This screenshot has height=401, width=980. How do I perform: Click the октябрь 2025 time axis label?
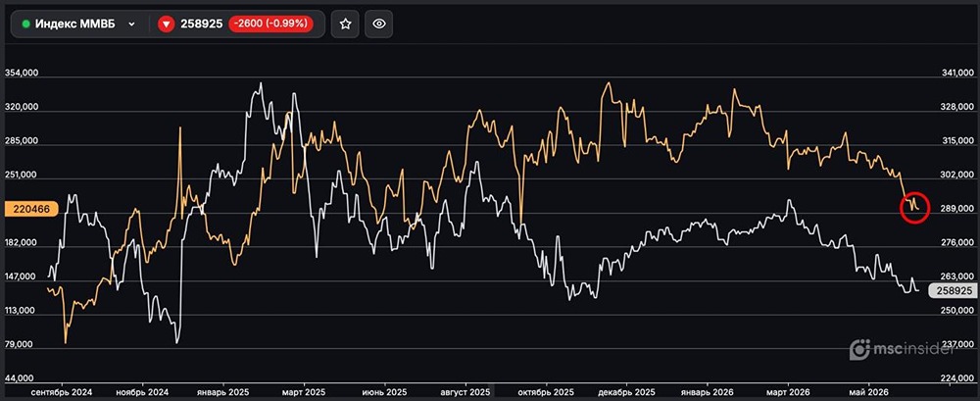click(x=546, y=392)
